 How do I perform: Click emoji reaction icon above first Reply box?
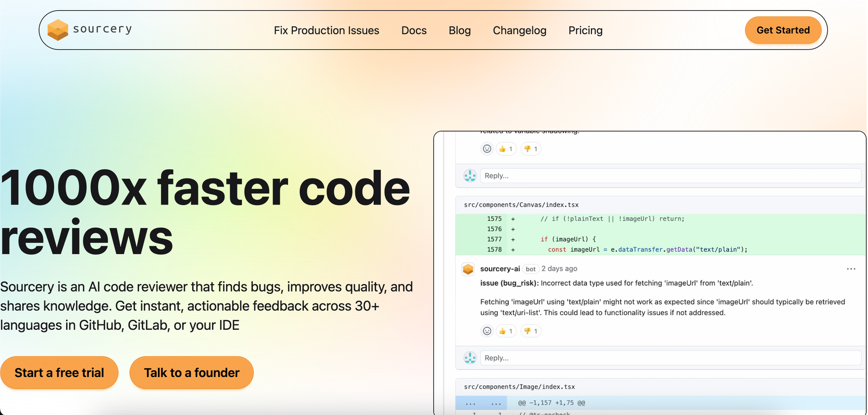click(487, 149)
